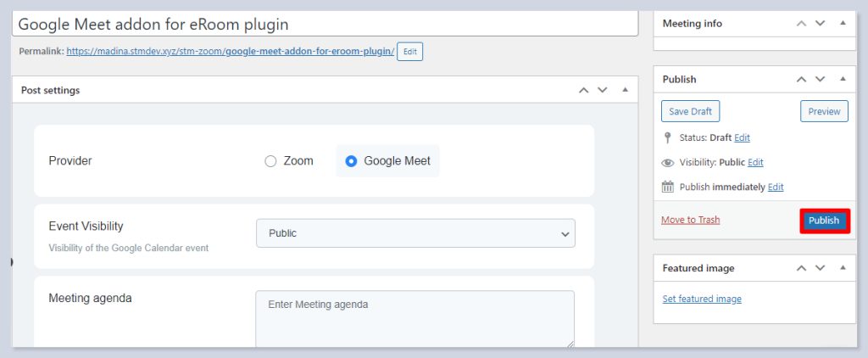Select Zoom as the provider
This screenshot has height=358, width=868.
point(271,161)
